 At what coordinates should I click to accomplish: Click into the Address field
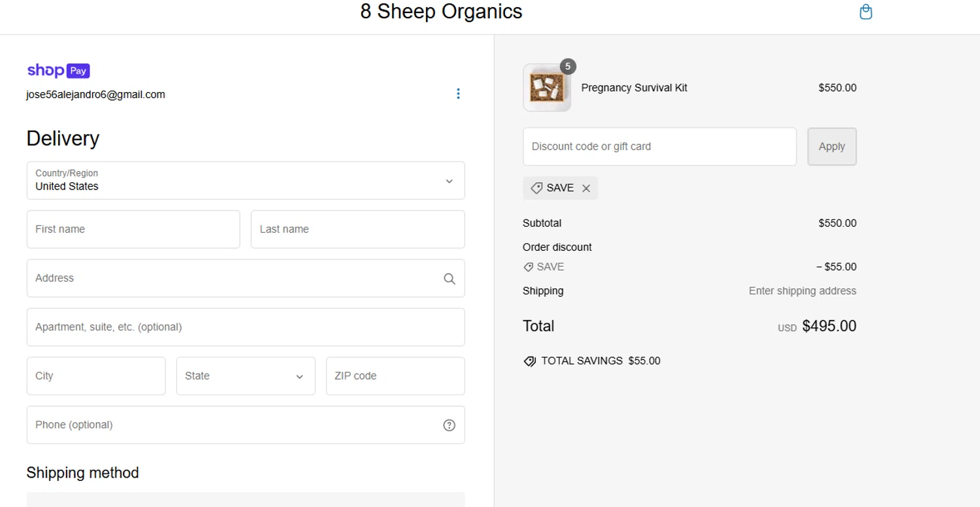(246, 278)
